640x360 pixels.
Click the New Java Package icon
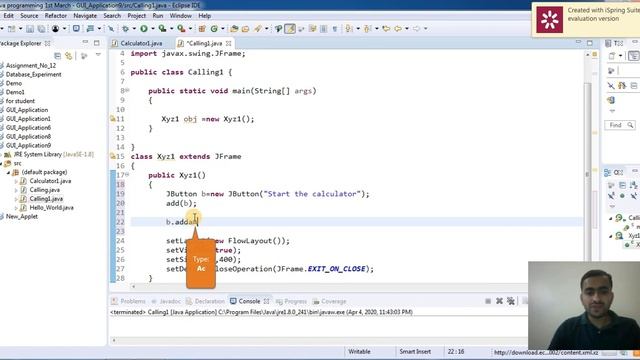pos(202,29)
